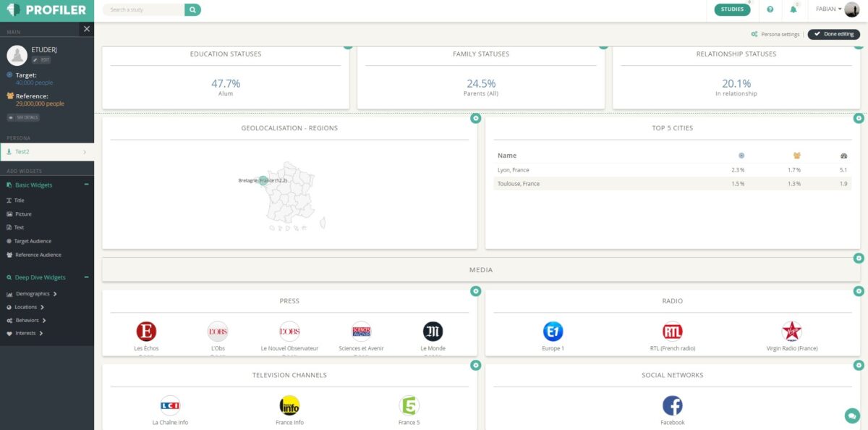Expand the Behaviors widgets

(x=27, y=320)
